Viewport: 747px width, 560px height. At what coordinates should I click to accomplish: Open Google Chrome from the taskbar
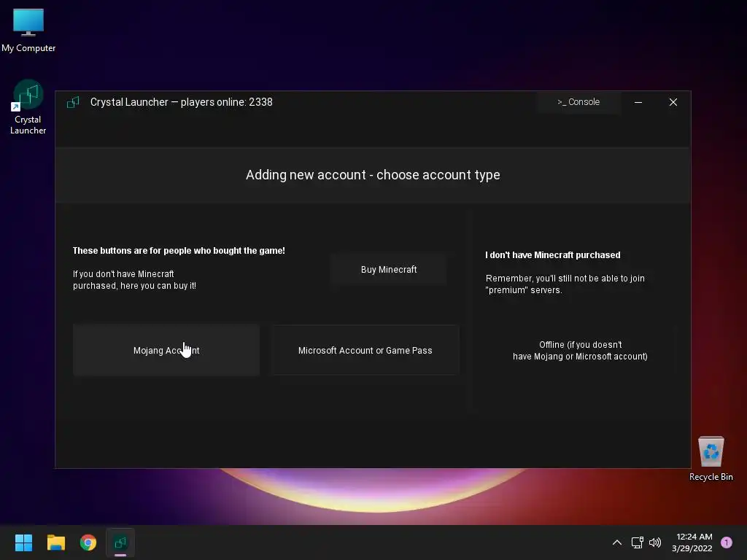coord(88,542)
